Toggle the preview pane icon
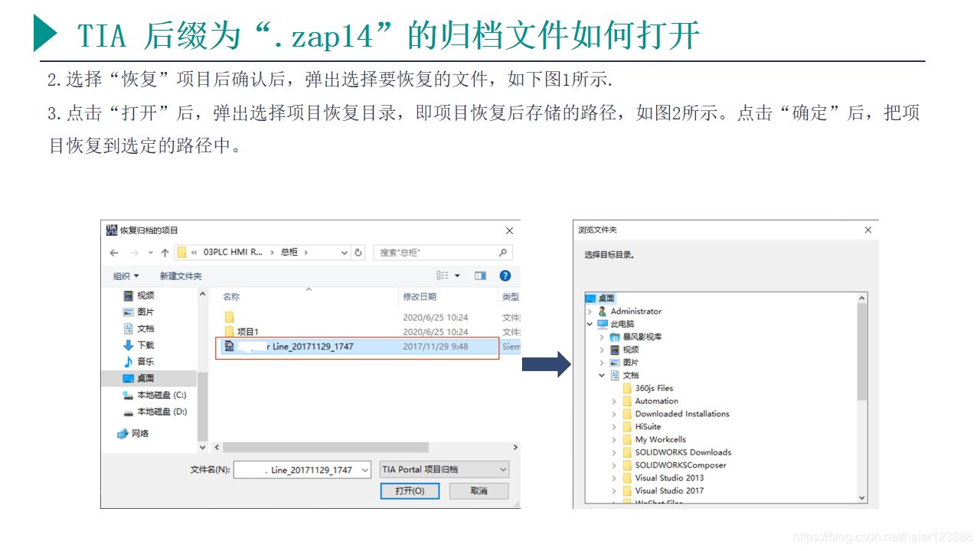The width and height of the screenshot is (980, 551). 480,275
